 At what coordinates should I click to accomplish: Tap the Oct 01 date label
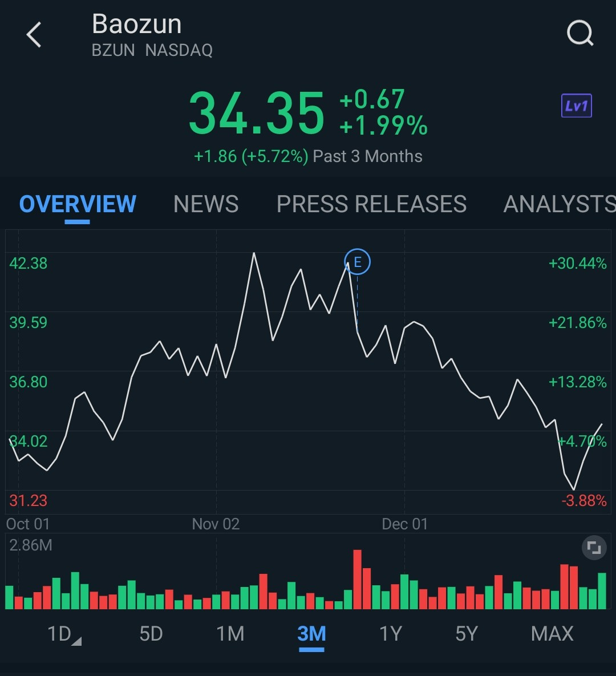tap(28, 524)
